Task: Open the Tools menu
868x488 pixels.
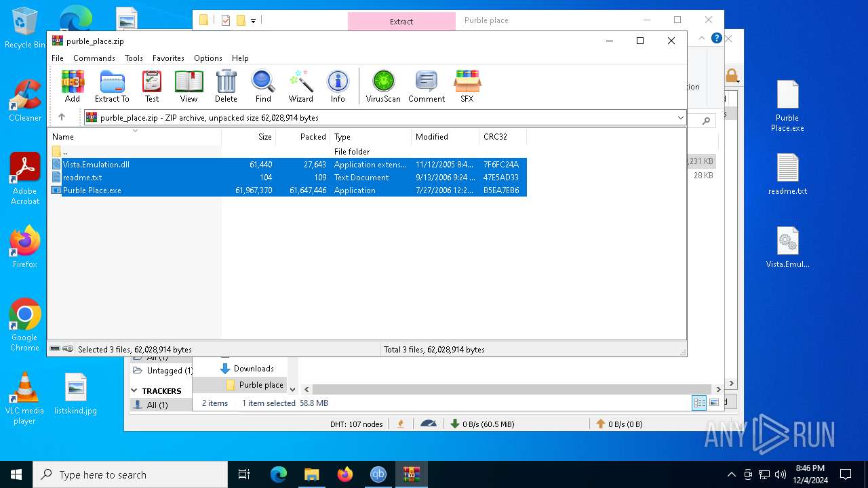Action: tap(134, 58)
